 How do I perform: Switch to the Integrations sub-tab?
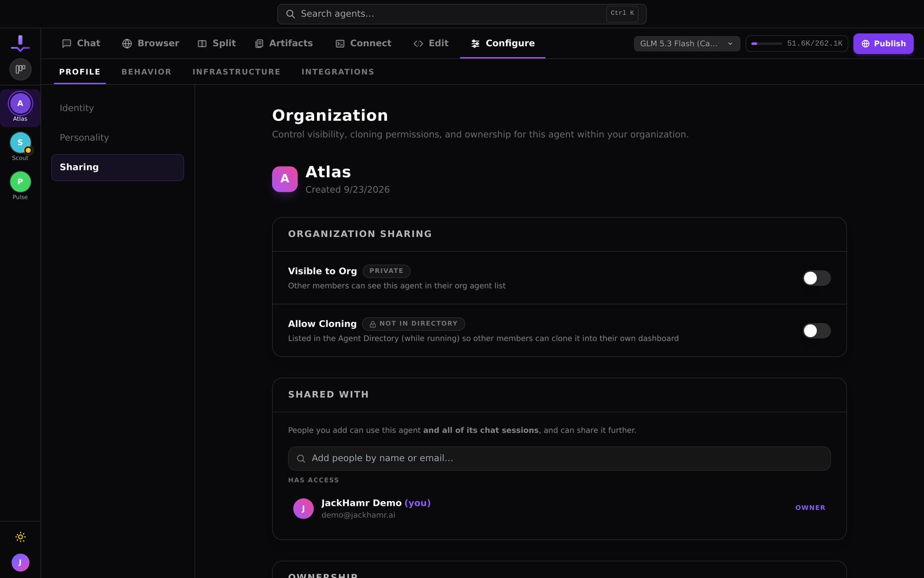338,72
